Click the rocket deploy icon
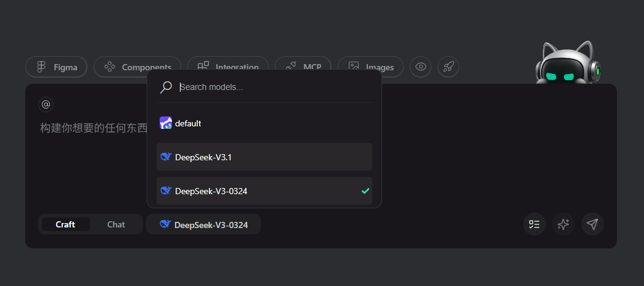The height and width of the screenshot is (286, 644). click(448, 67)
